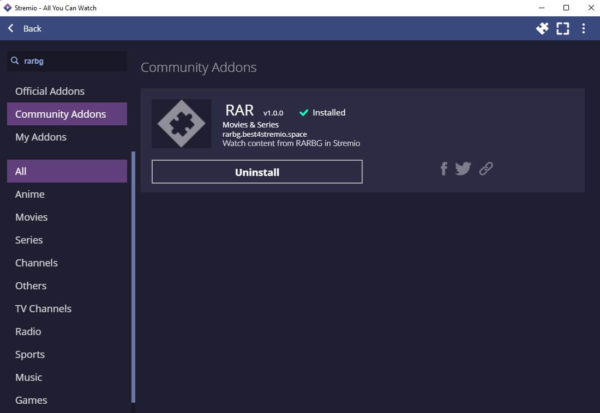The image size is (600, 413).
Task: Go Back to the previous screen
Action: click(32, 28)
